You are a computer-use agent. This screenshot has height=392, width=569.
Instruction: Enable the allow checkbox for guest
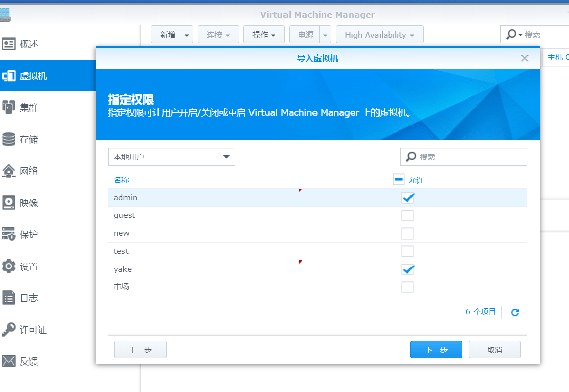[407, 215]
